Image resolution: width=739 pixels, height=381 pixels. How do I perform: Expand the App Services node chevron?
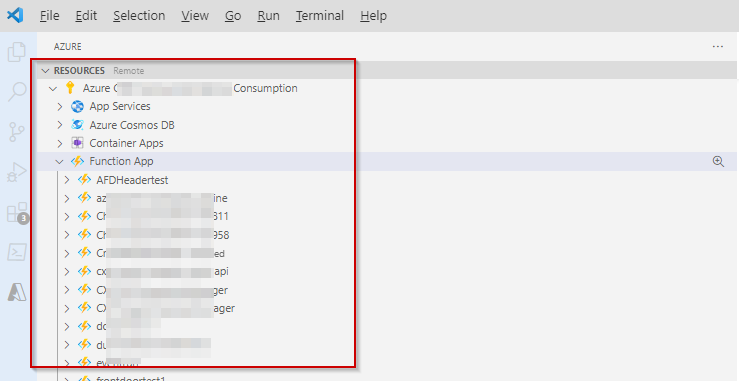pos(60,107)
